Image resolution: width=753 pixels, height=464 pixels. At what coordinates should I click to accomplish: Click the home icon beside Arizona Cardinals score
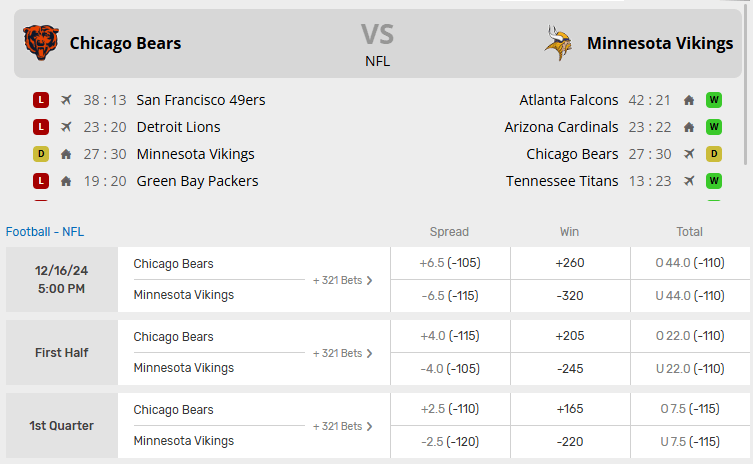689,127
